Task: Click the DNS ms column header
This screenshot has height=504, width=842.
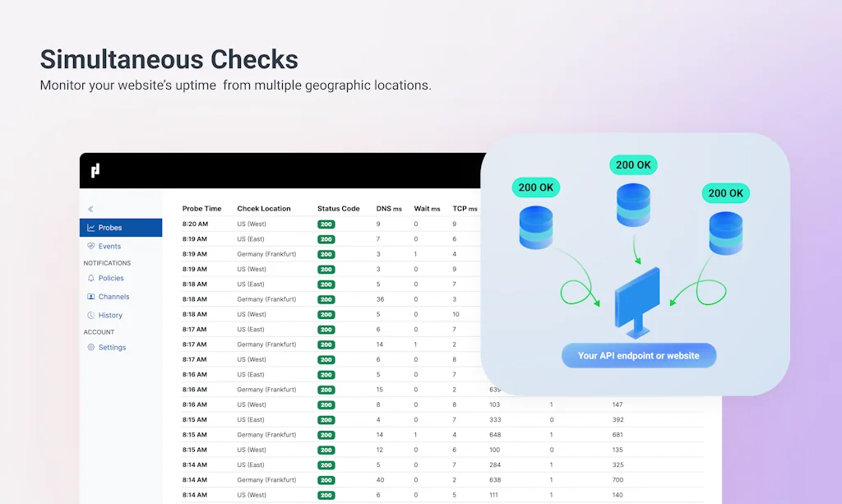Action: coord(389,209)
